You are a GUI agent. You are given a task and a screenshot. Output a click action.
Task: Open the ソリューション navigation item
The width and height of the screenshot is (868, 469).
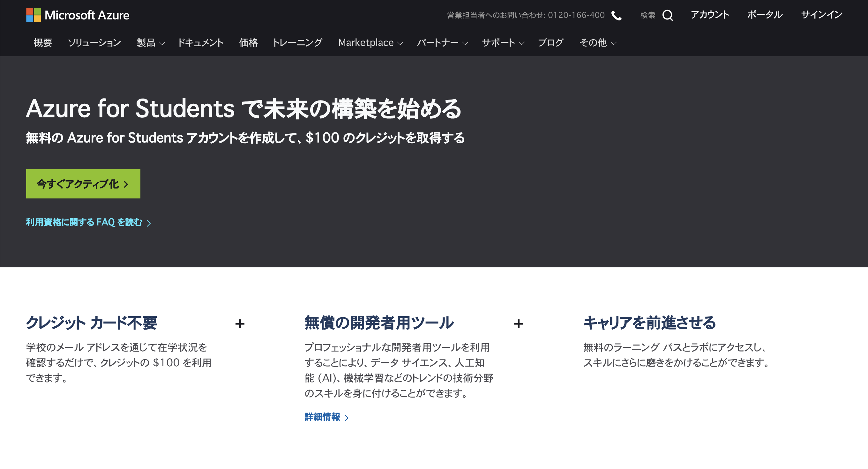click(94, 42)
